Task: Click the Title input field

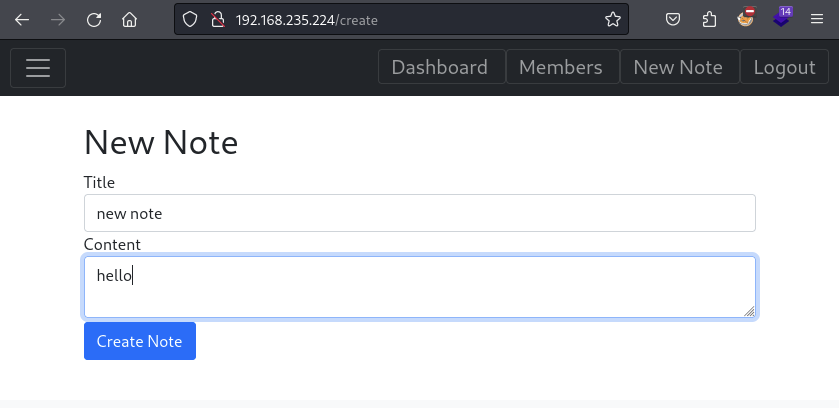Action: point(419,213)
